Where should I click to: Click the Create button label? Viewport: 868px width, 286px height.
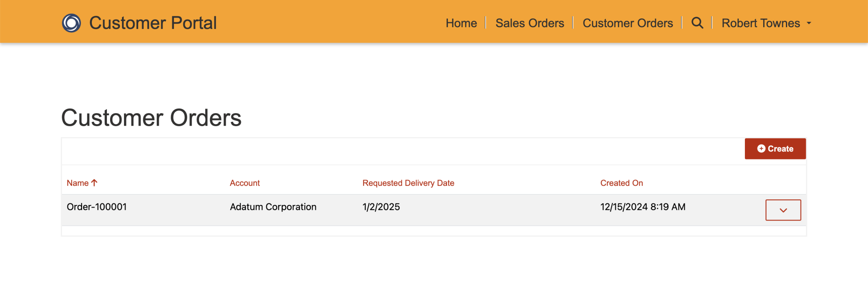tap(780, 149)
